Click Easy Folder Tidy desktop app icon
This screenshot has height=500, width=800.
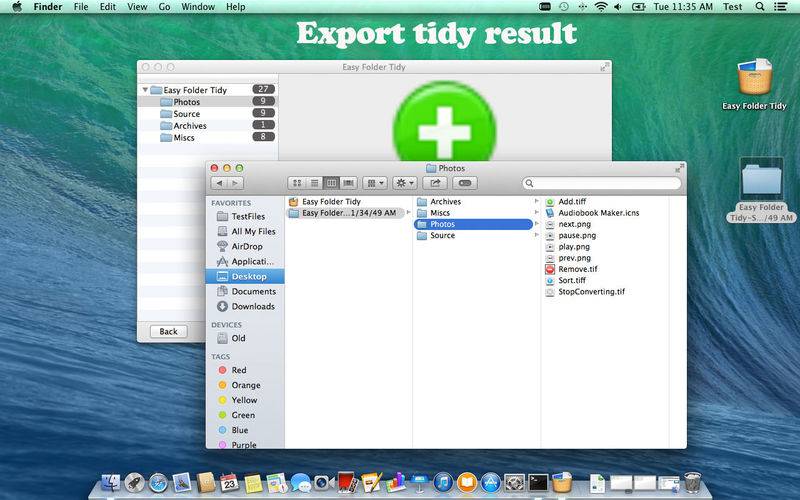point(755,77)
